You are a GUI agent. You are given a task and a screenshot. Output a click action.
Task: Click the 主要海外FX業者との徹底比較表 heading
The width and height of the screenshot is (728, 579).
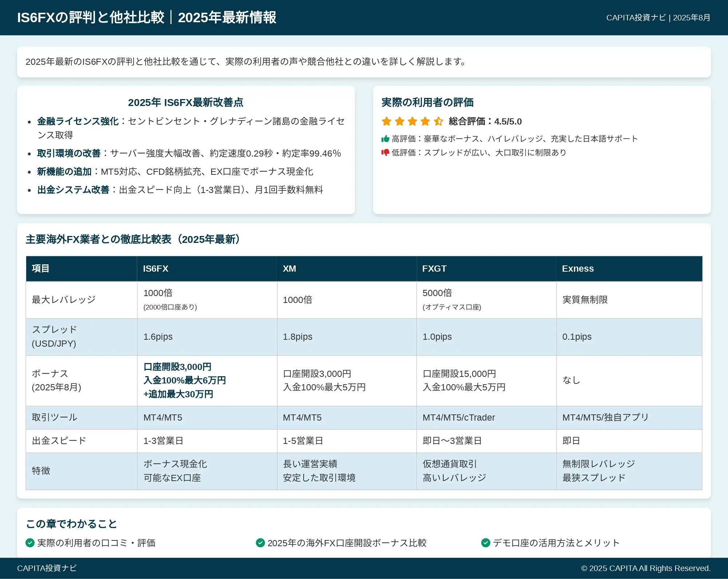[133, 239]
